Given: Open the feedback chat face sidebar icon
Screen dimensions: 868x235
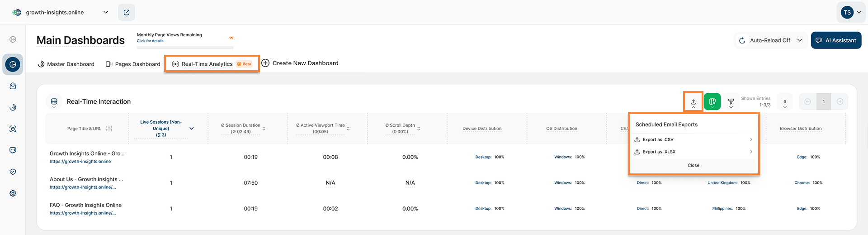Looking at the screenshot, I should pyautogui.click(x=13, y=150).
